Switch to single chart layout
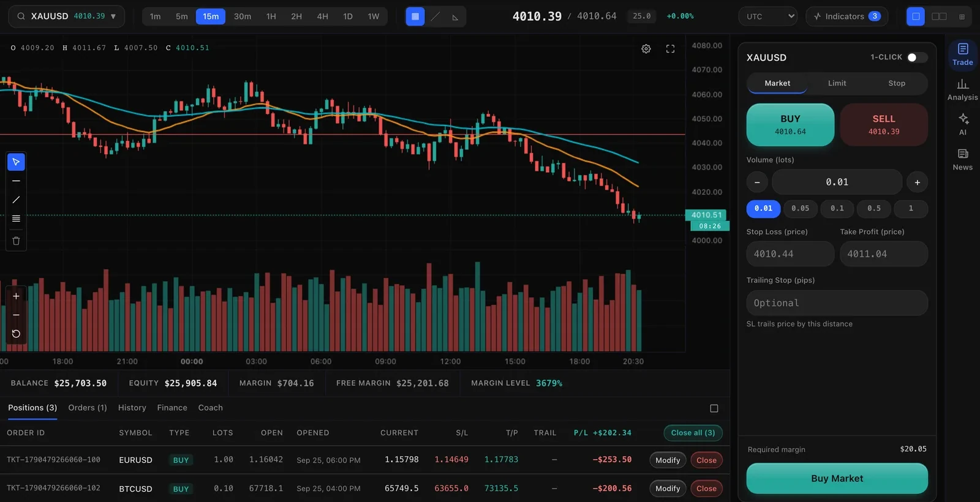This screenshot has width=980, height=502. [916, 17]
